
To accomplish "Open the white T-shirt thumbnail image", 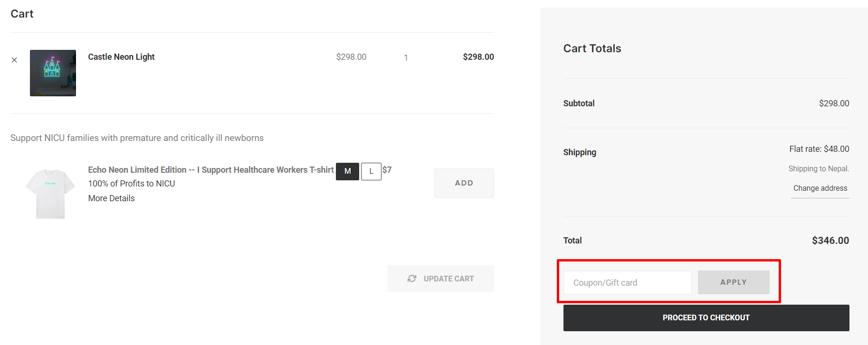I will (x=50, y=194).
